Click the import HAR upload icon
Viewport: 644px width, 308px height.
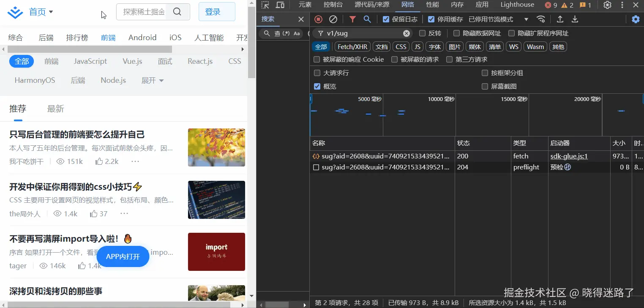pos(560,19)
